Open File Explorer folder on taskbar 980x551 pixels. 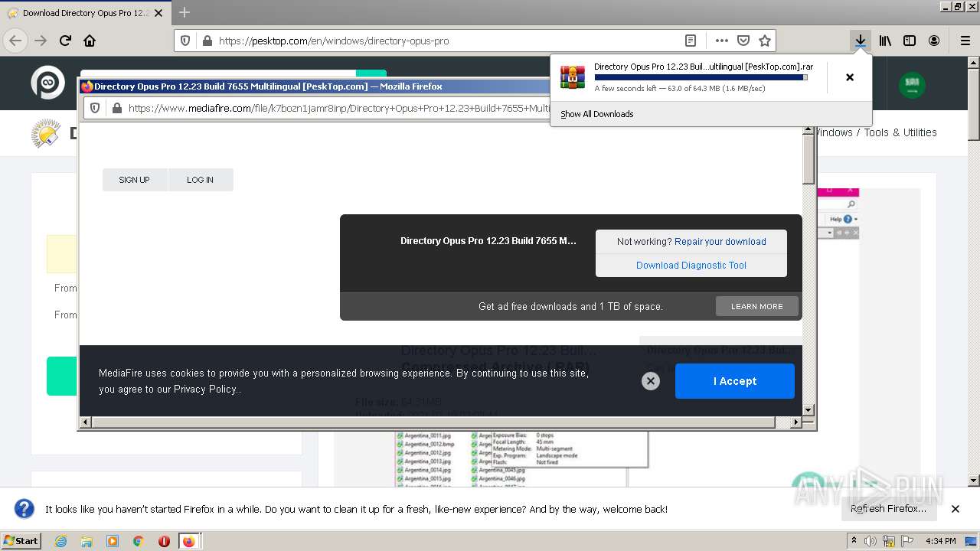[87, 541]
